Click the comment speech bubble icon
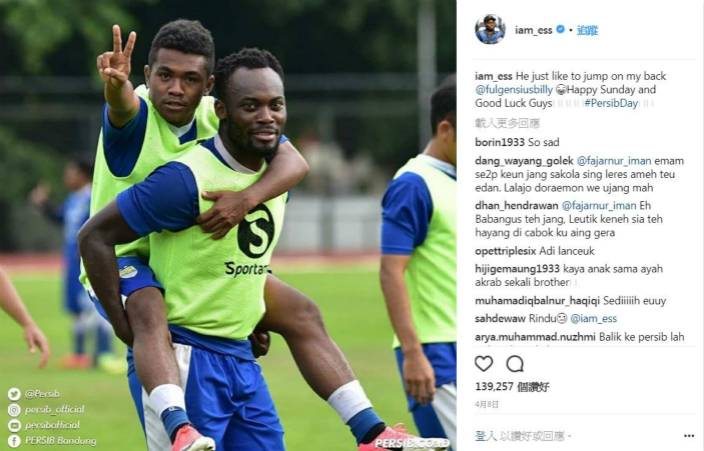704x451 pixels. (515, 364)
